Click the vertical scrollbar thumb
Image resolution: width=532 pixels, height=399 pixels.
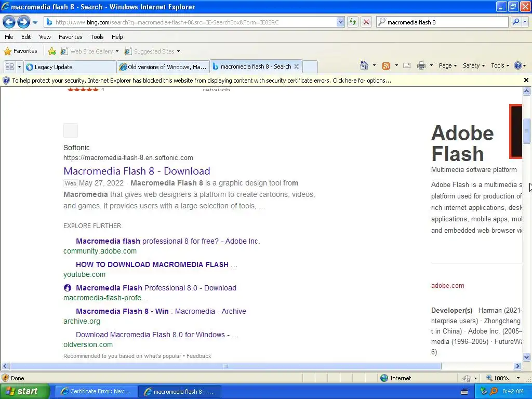click(527, 131)
